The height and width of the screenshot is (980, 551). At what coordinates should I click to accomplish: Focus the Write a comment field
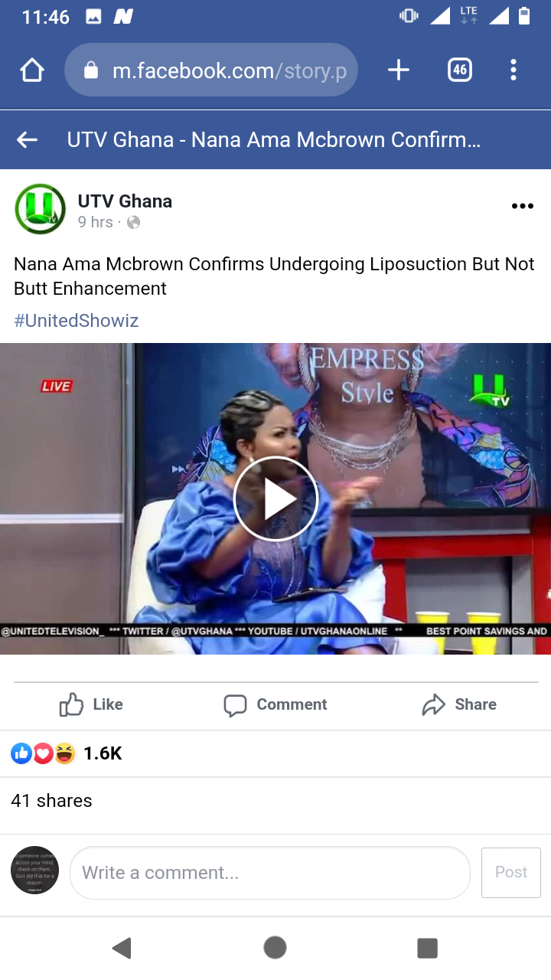point(270,873)
